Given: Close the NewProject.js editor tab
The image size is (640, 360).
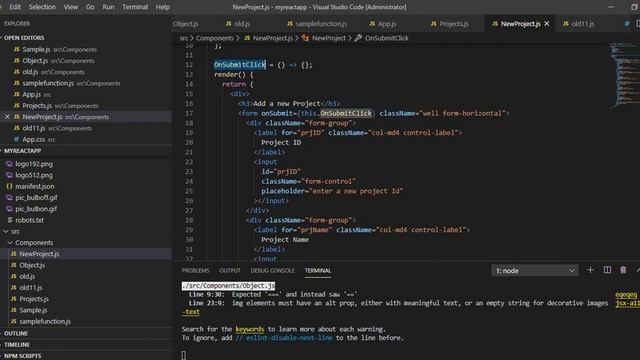Looking at the screenshot, I should pyautogui.click(x=547, y=24).
